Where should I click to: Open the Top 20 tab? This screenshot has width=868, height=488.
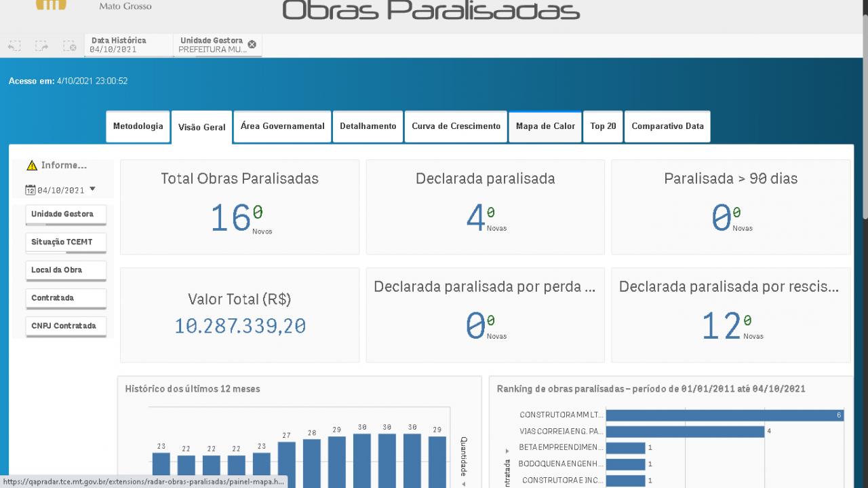coord(603,126)
